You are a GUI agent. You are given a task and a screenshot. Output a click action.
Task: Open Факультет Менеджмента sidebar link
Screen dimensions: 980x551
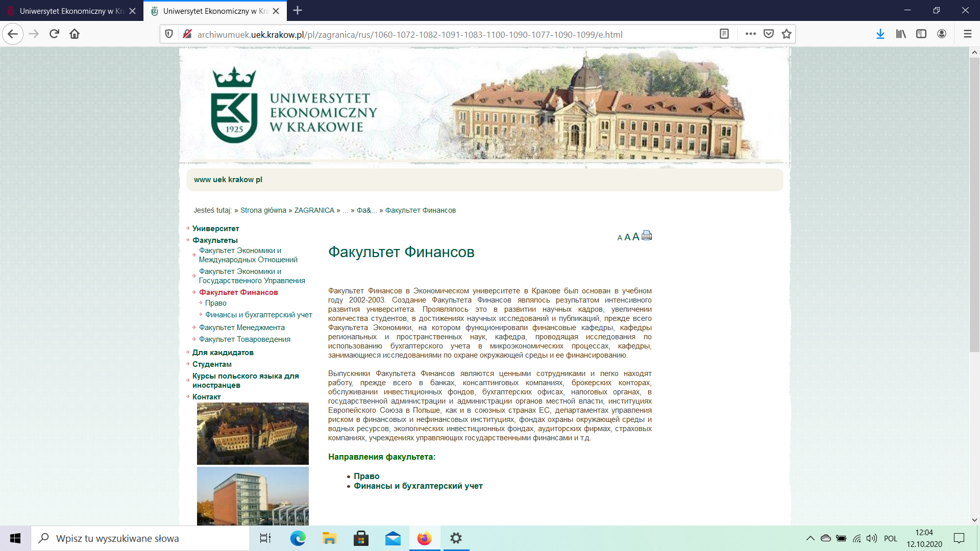click(241, 328)
